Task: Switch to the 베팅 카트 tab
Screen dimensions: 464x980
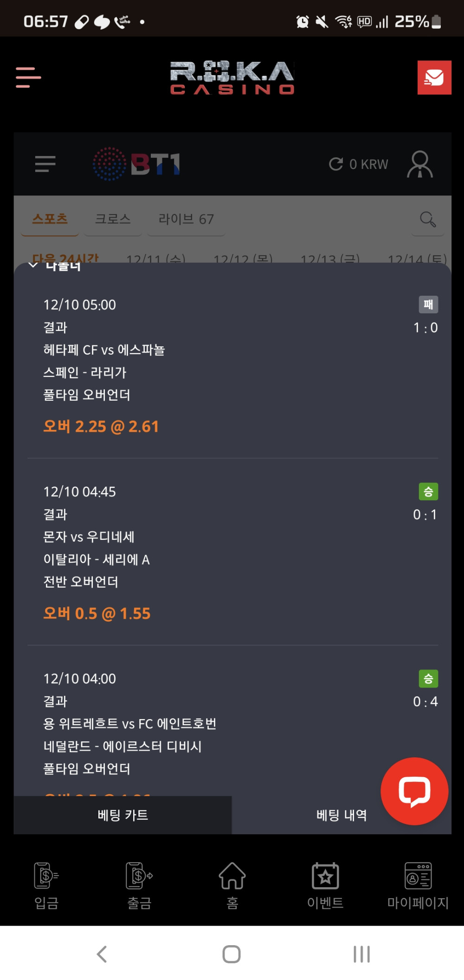Action: 123,815
